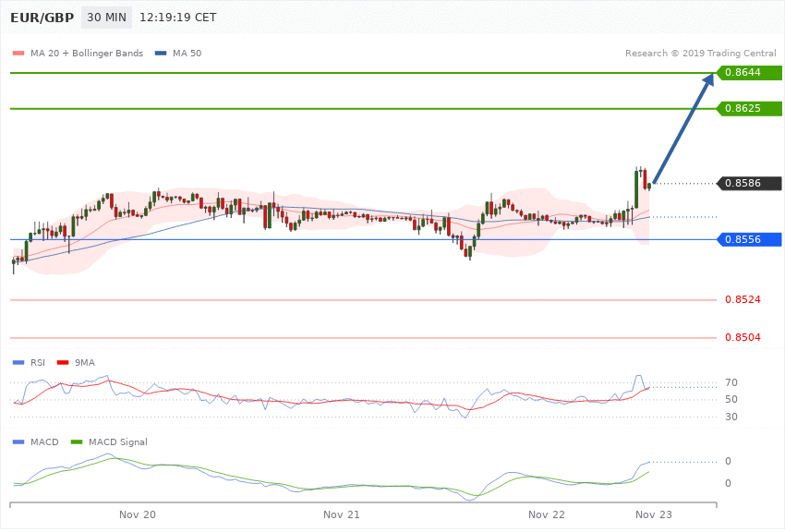Image resolution: width=785 pixels, height=532 pixels.
Task: Click the 0.8556 pivot price tag
Action: click(750, 240)
